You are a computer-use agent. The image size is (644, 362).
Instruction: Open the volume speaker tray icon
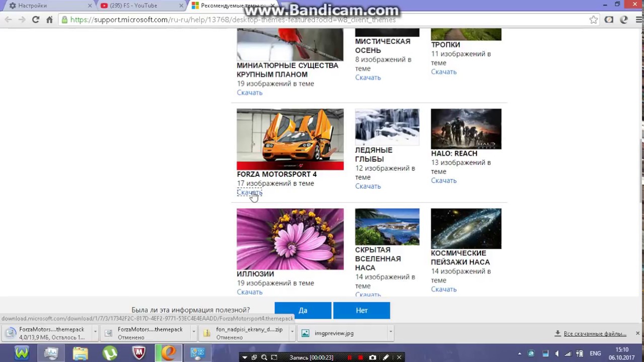click(x=557, y=353)
